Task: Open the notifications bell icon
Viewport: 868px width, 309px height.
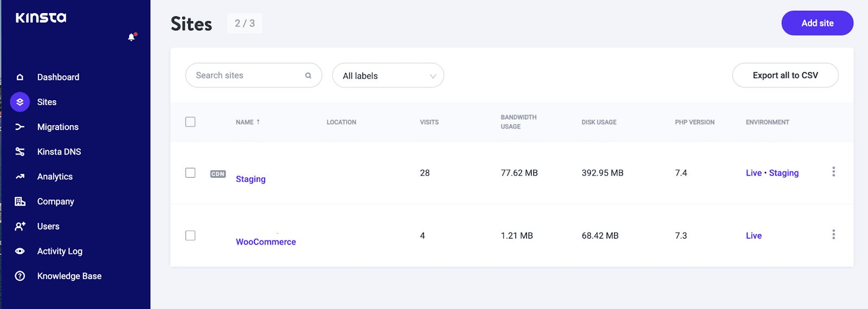Action: [x=131, y=37]
